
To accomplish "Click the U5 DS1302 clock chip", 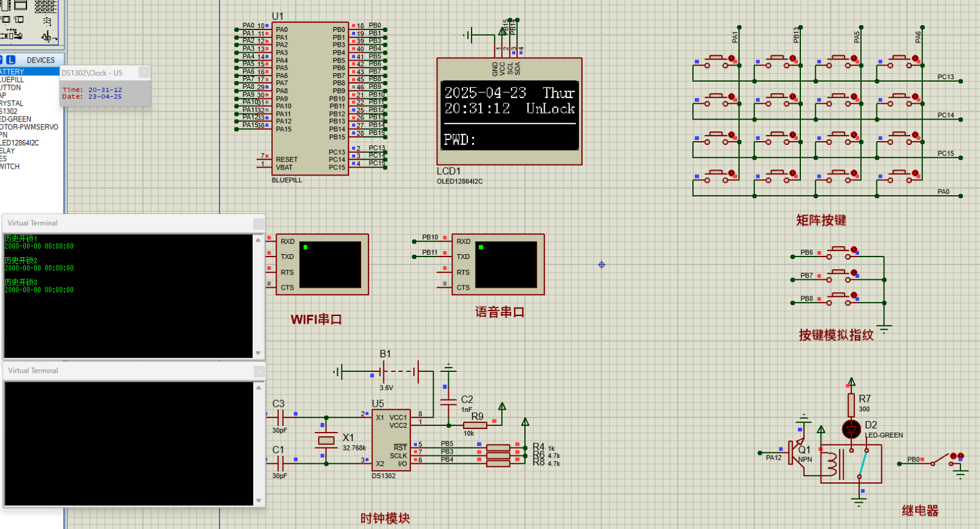I will 391,440.
